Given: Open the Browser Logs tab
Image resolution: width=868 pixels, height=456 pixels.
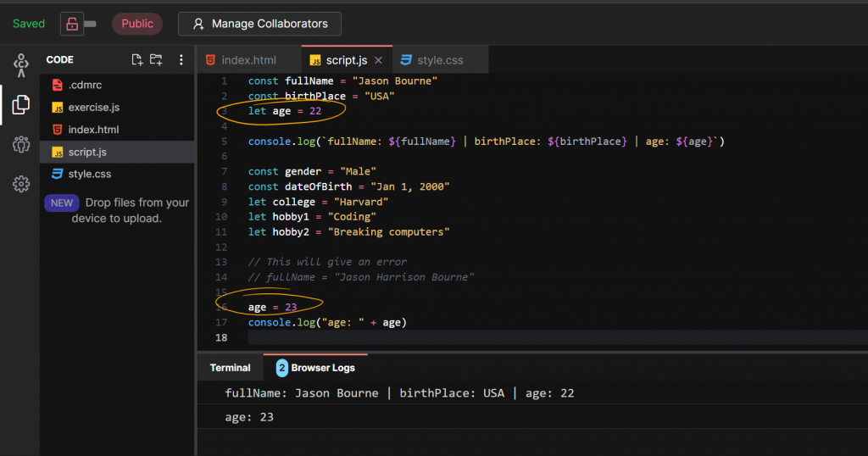Looking at the screenshot, I should [315, 368].
